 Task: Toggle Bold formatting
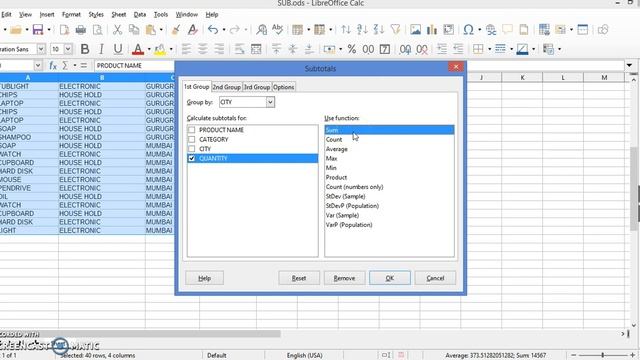tap(85, 49)
